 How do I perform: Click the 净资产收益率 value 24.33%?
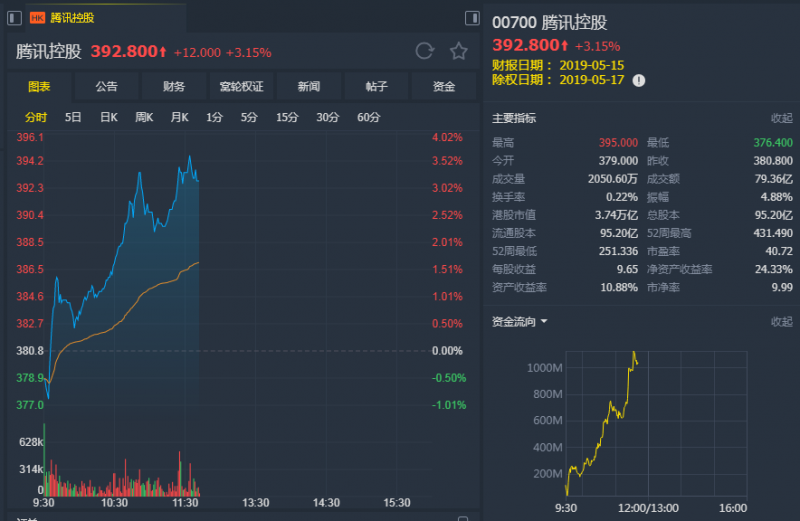773,269
